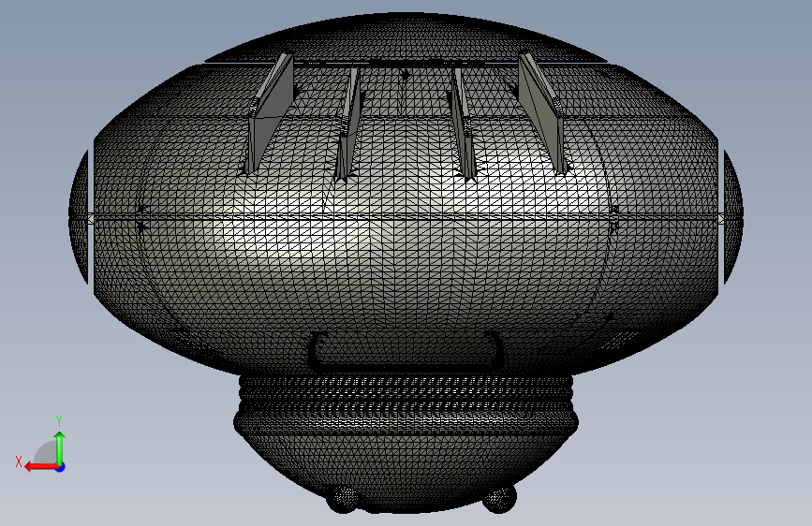Viewport: 812px width, 526px height.
Task: Click the green Y axis arrow of triad
Action: coord(60,448)
